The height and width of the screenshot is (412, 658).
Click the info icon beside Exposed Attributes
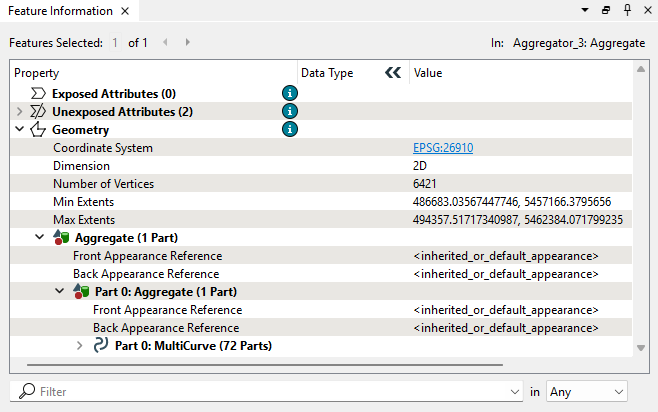pos(290,93)
